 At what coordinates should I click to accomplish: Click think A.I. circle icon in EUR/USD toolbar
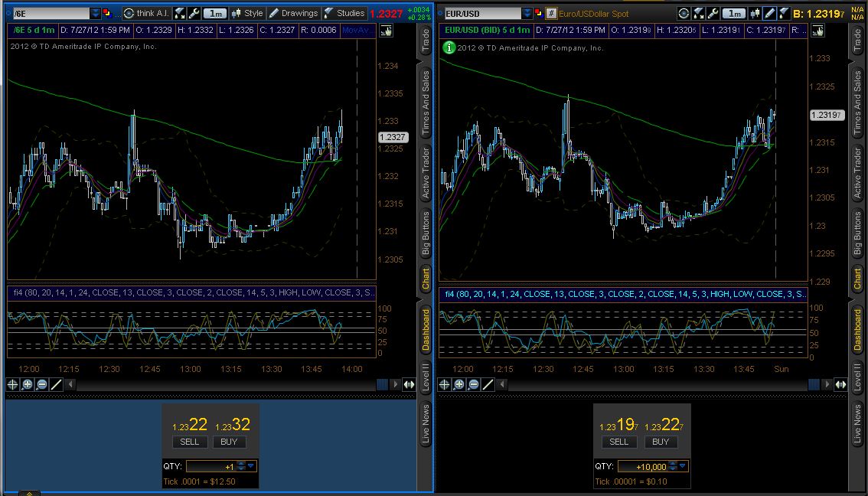point(684,13)
